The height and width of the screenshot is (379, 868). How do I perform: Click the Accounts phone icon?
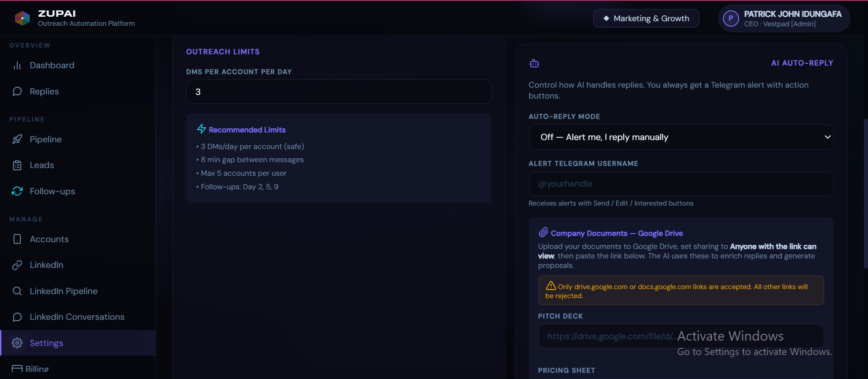coord(17,239)
